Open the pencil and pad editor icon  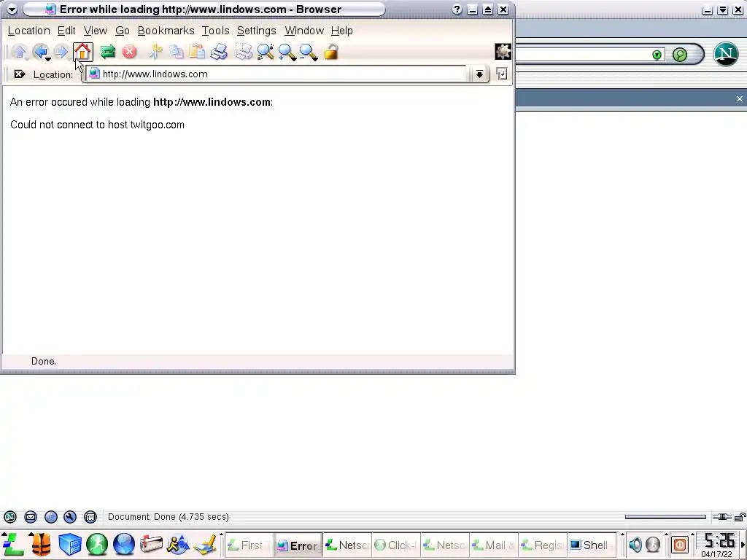pyautogui.click(x=205, y=544)
